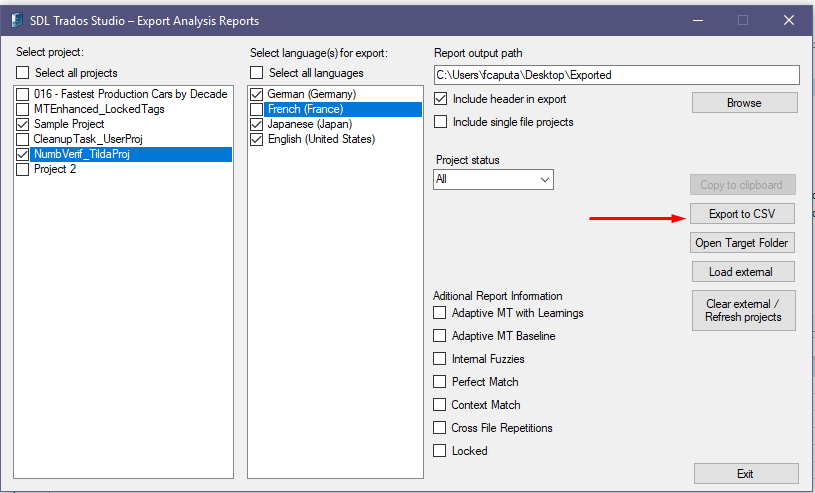Check the Select all languages checkbox
The width and height of the screenshot is (815, 493).
click(256, 72)
